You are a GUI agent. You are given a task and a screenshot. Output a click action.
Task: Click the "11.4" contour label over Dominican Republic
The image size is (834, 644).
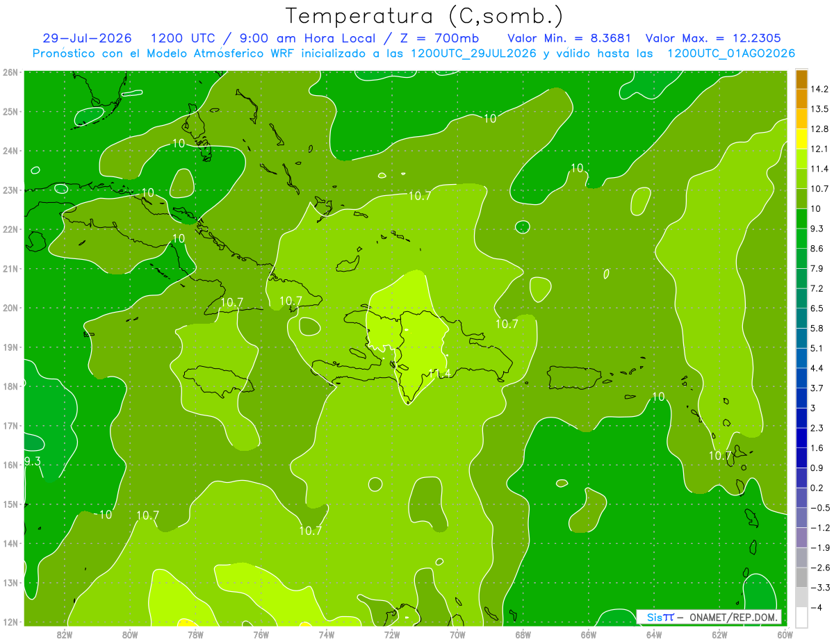439,374
